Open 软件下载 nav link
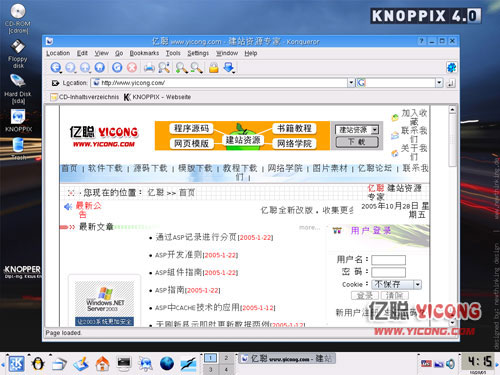The image size is (500, 375). click(105, 168)
